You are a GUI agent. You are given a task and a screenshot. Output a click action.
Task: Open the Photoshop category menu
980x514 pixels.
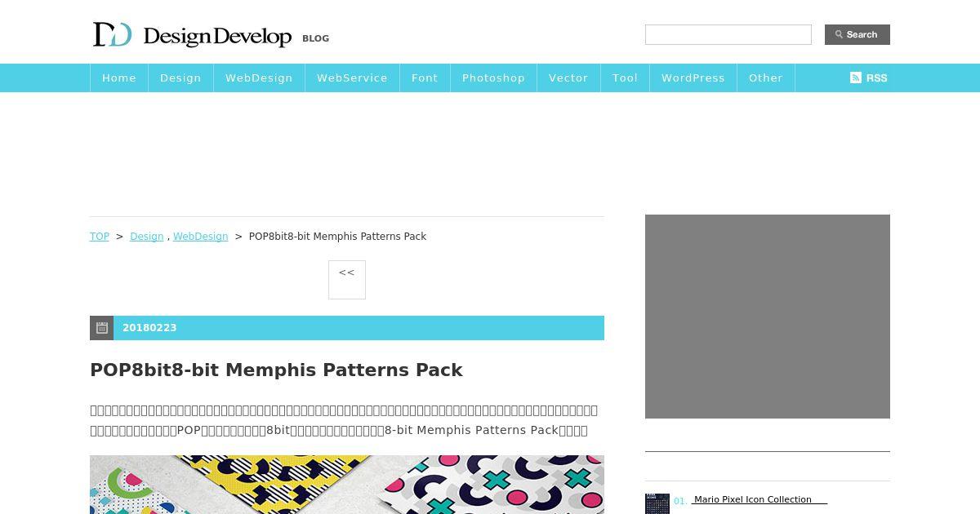coord(493,78)
